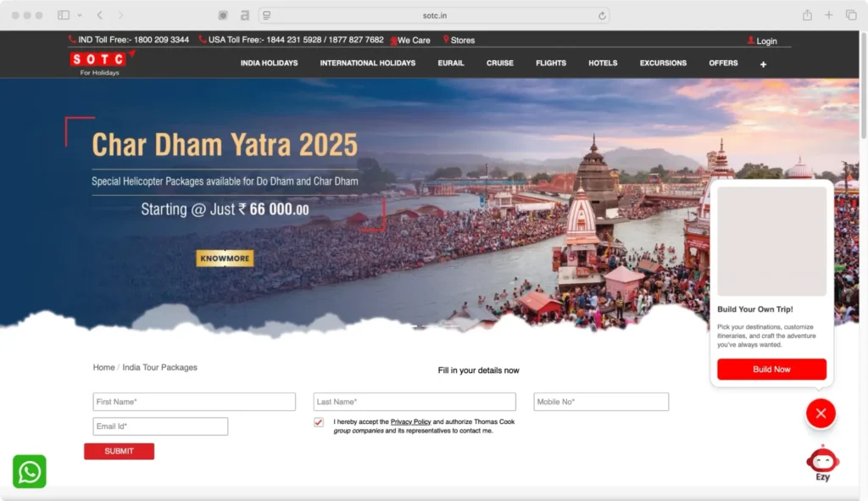Open Login using the person icon
This screenshot has width=868, height=501.
point(750,41)
